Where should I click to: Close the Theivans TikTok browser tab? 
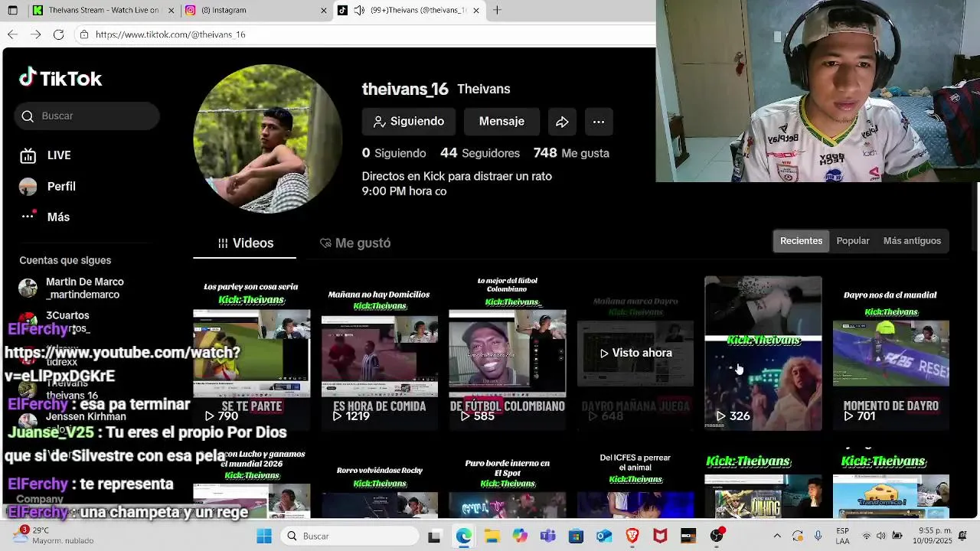(476, 11)
